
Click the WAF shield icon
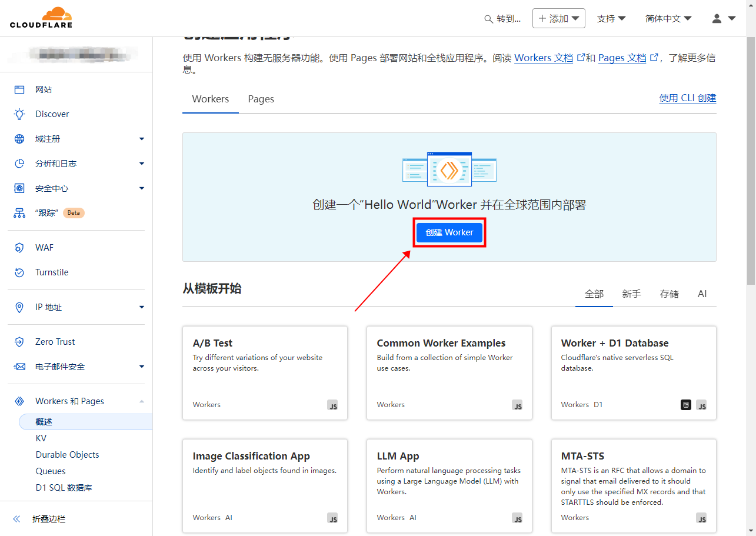point(19,248)
